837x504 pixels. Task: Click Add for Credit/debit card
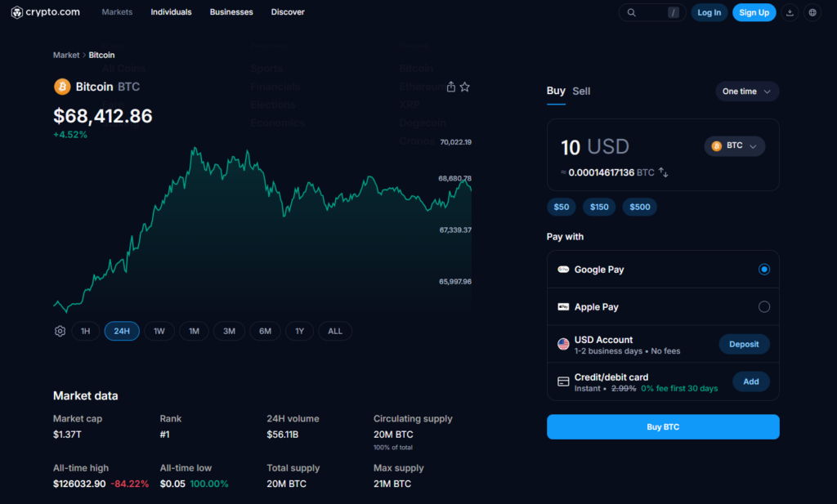point(750,381)
